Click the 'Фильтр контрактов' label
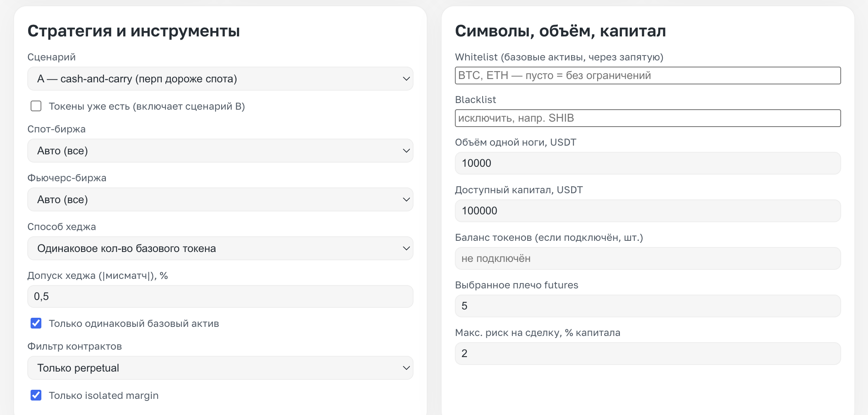The width and height of the screenshot is (868, 415). [74, 346]
